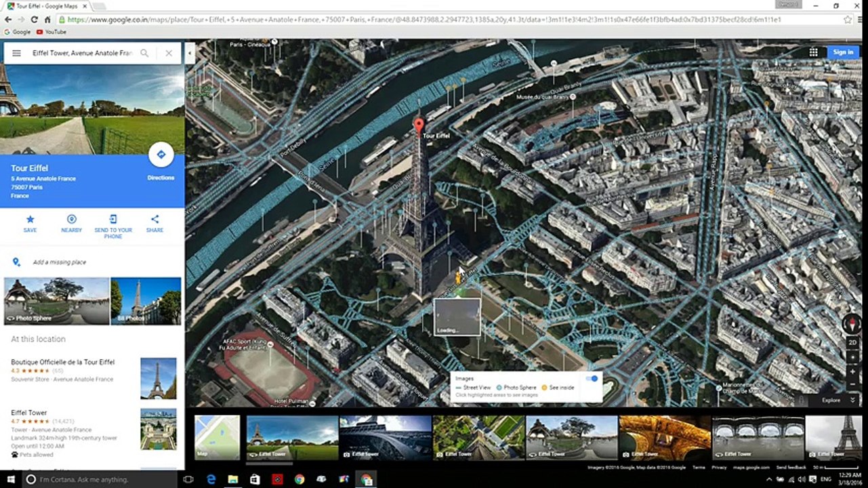Go back using browser back arrow
Image resolution: width=868 pixels, height=488 pixels.
7,20
